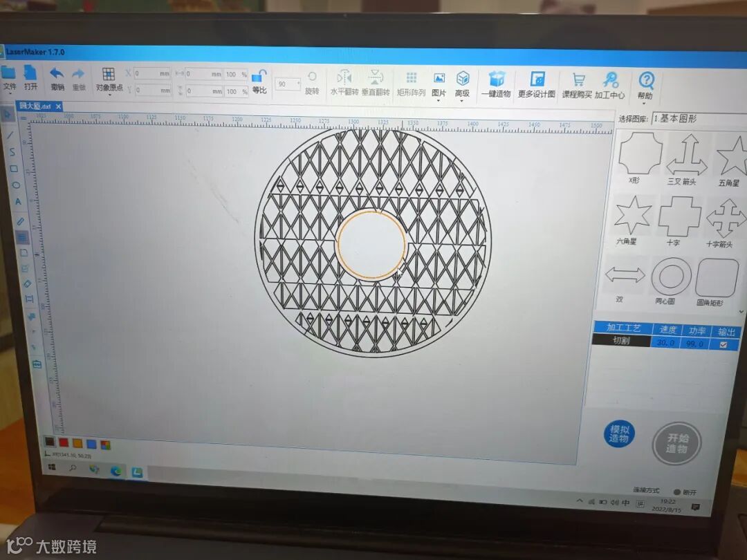
Task: Select the ellipse tool
Action: [16, 185]
